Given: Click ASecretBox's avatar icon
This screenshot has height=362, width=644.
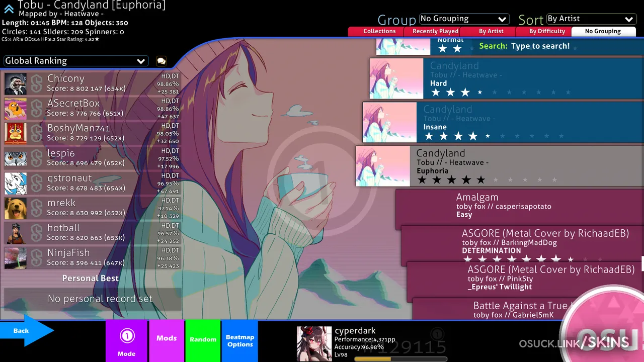Looking at the screenshot, I should click(x=16, y=109).
